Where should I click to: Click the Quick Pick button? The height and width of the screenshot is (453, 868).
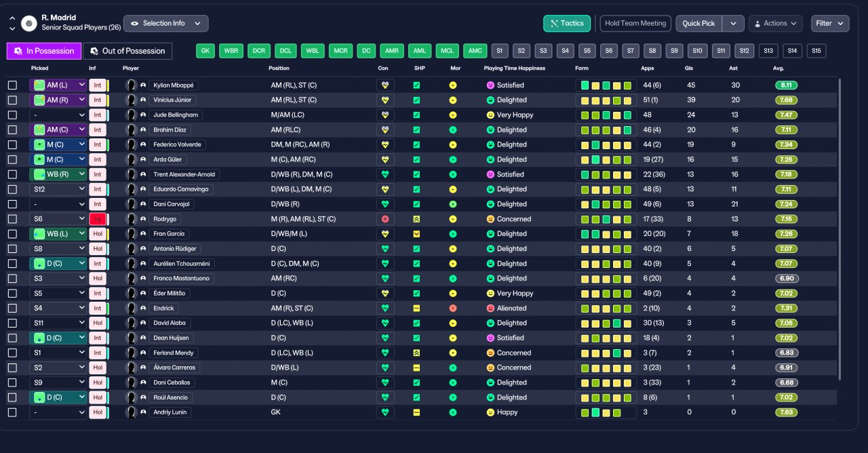(699, 23)
